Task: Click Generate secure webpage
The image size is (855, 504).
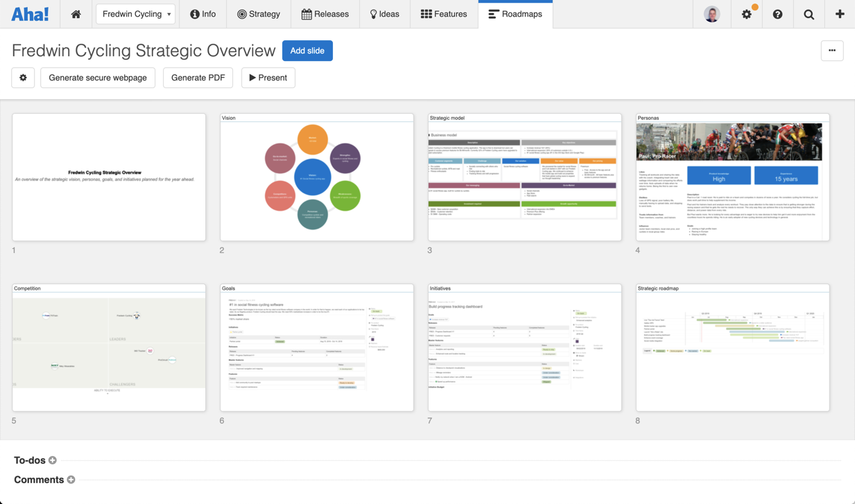Action: point(98,78)
